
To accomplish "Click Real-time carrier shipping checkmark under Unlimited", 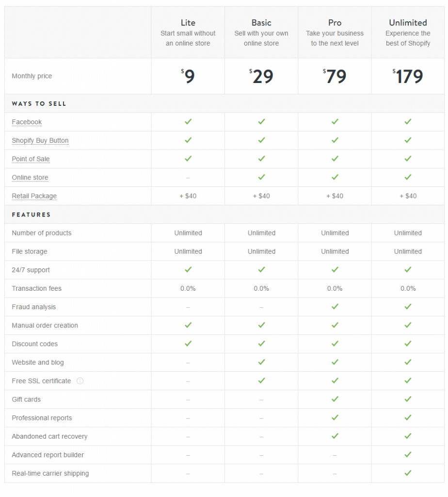I will 408,473.
